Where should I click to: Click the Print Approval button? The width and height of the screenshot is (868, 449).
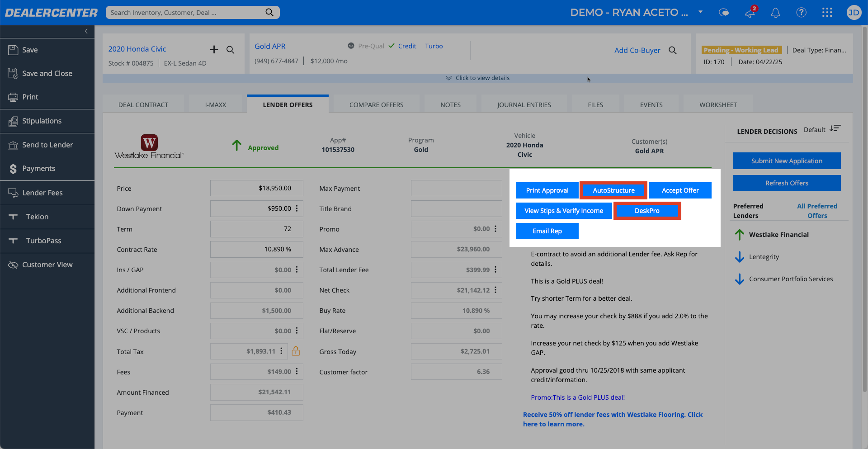547,190
